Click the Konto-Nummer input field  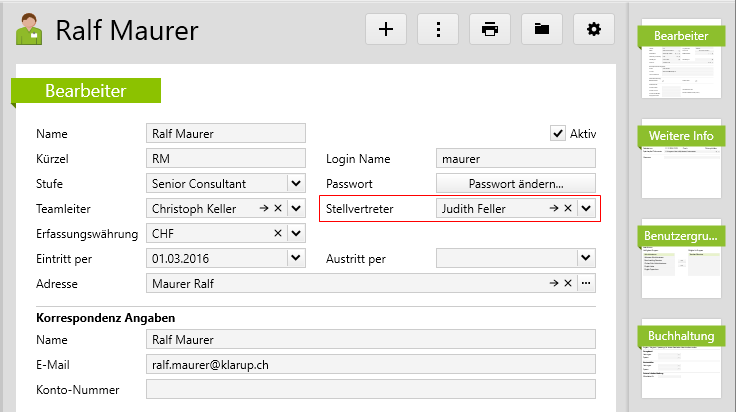[370, 389]
